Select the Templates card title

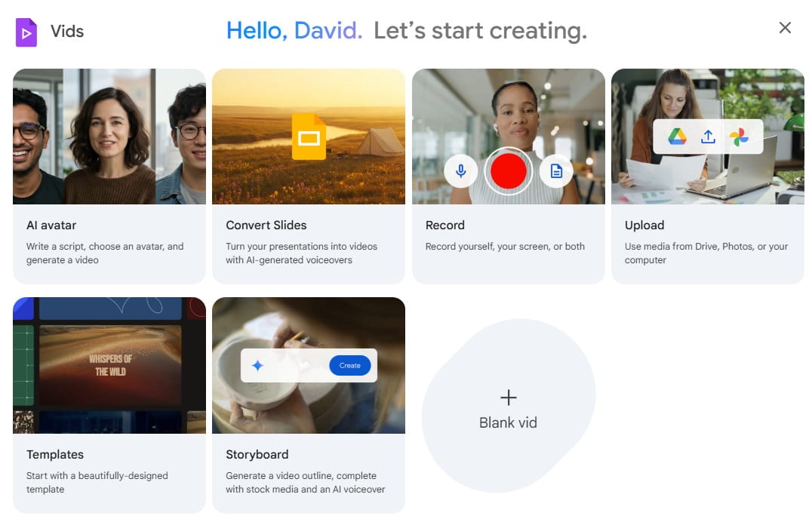click(x=55, y=454)
